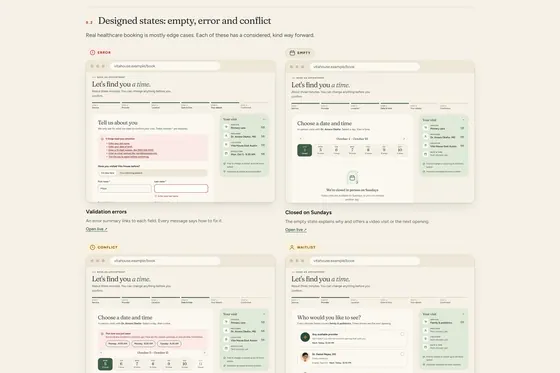
Task: Select highlighted Sunday date tile in Empty preview
Action: pyautogui.click(x=305, y=150)
